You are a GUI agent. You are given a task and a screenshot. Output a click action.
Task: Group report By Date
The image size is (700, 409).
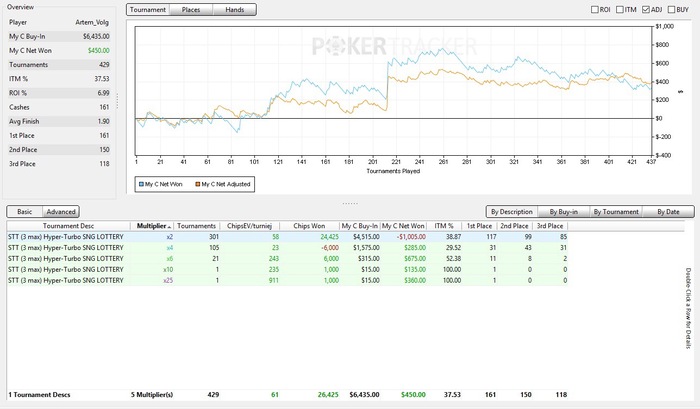click(x=666, y=212)
